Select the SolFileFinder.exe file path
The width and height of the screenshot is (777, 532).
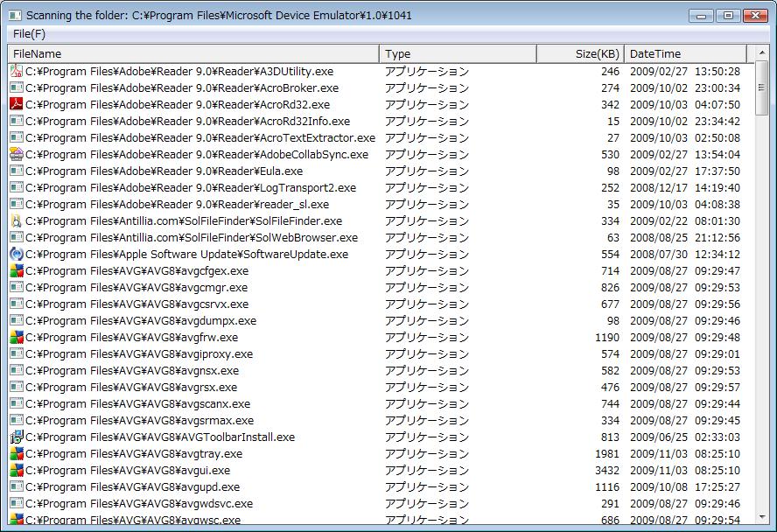tap(184, 220)
